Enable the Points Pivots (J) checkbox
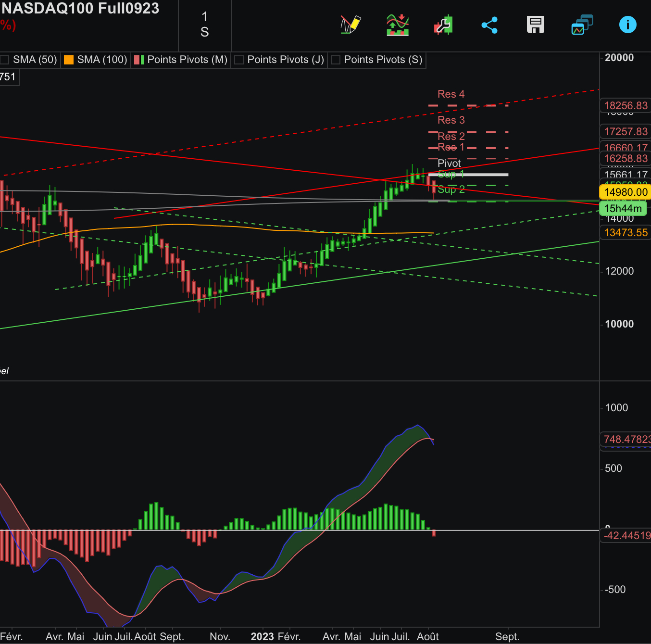The width and height of the screenshot is (651, 644). click(x=239, y=60)
